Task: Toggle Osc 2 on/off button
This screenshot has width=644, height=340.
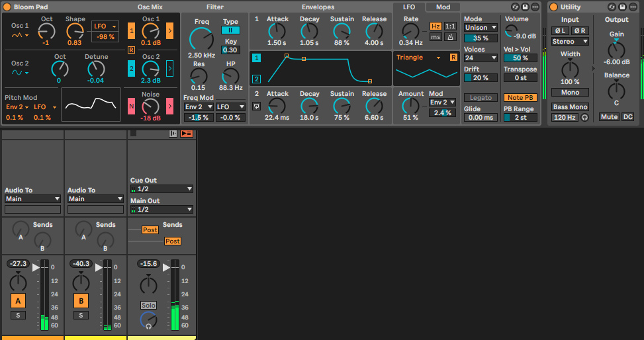Action: 132,69
